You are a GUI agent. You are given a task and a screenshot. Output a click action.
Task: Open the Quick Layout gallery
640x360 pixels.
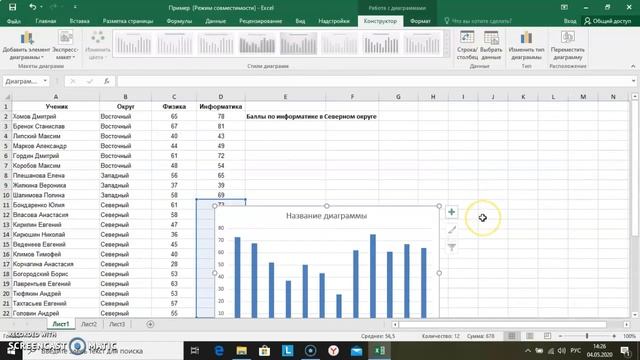pos(65,46)
